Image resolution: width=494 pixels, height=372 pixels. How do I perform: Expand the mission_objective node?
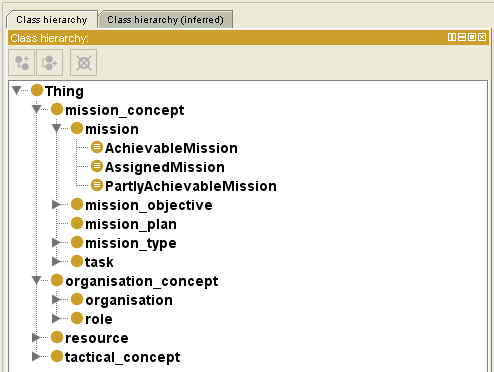(56, 204)
